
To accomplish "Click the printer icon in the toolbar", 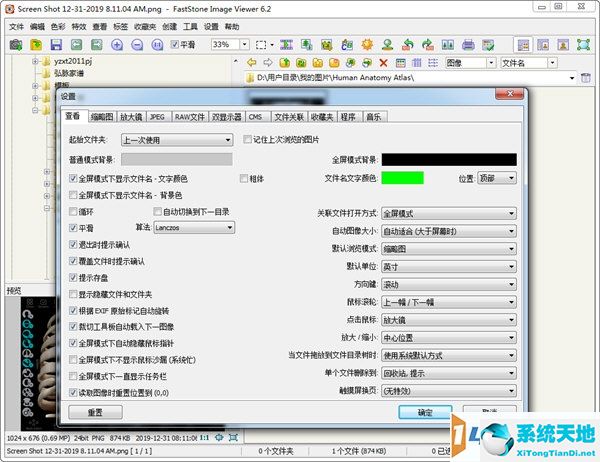I will (x=468, y=45).
